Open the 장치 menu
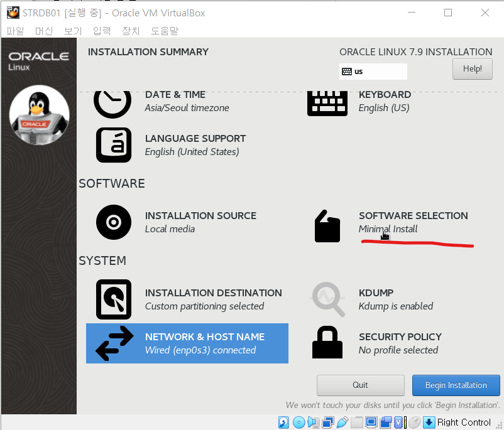The image size is (504, 430). 131,31
